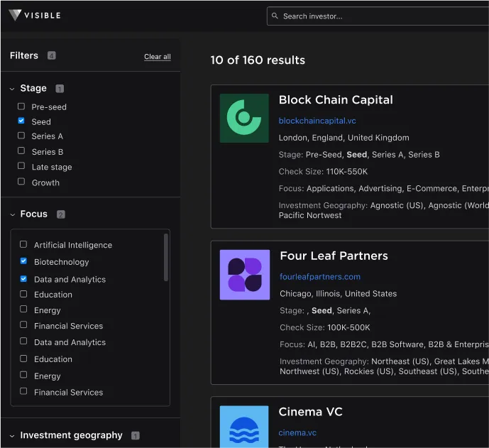The image size is (489, 448).
Task: Click the Filters heading text
Action: (24, 55)
